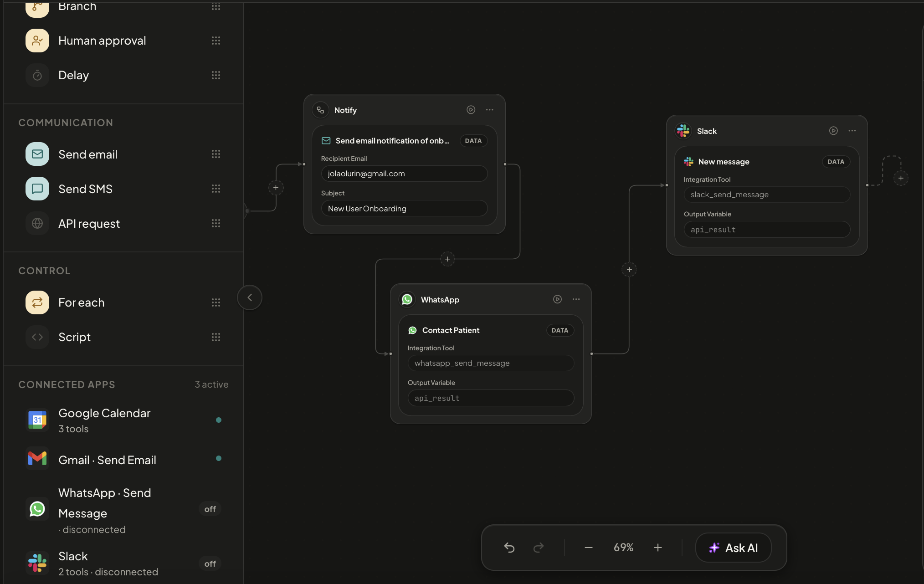Click the Delay timer icon
This screenshot has height=584, width=924.
pos(37,75)
